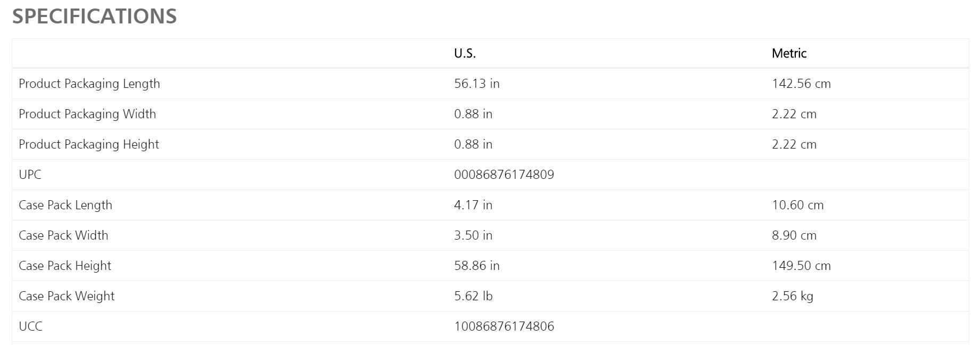The height and width of the screenshot is (345, 980).
Task: Click the 5.62 lb value
Action: [x=473, y=296]
